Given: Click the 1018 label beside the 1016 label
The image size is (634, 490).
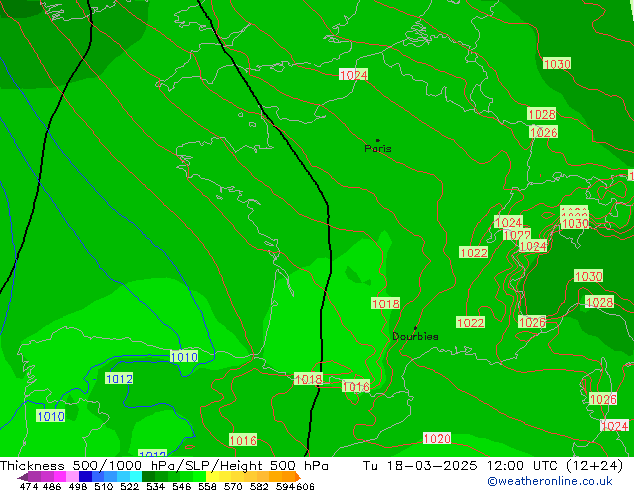Looking at the screenshot, I should [308, 379].
